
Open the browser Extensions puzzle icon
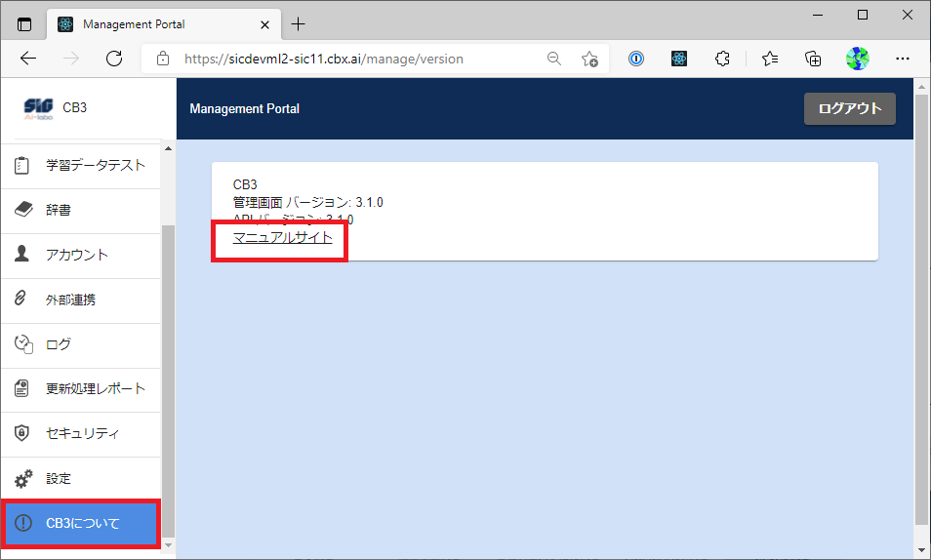coord(722,59)
